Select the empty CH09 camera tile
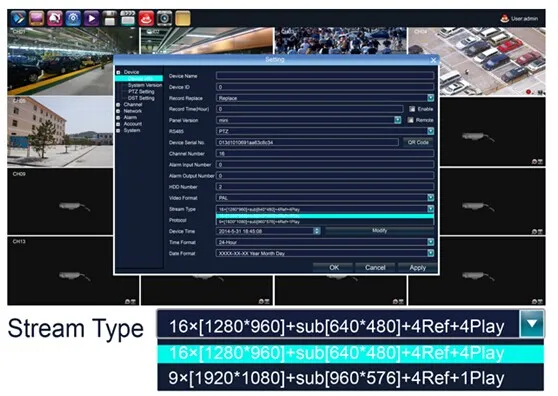558x396 pixels. tap(60, 201)
